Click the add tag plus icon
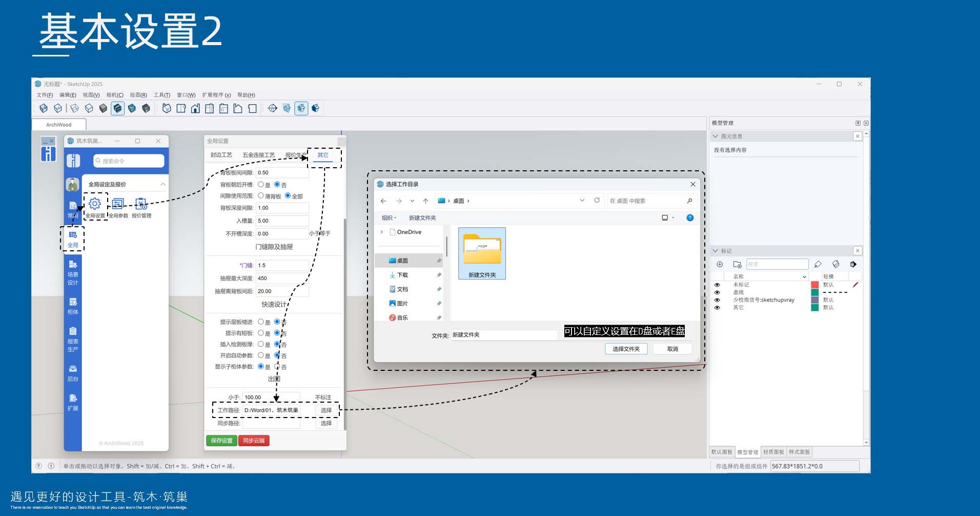 720,264
